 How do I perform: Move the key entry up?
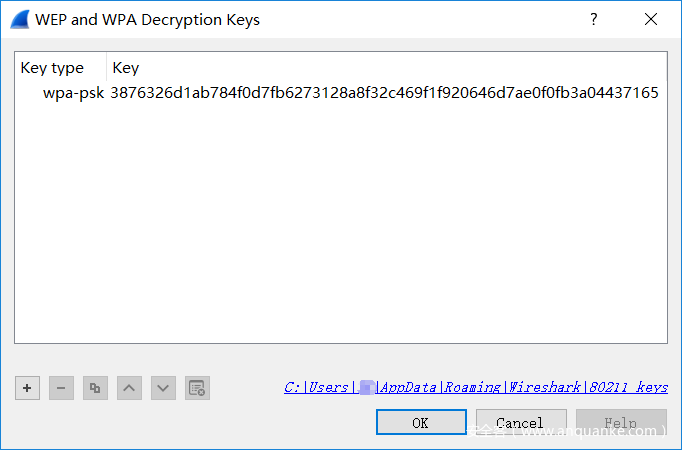pos(129,388)
